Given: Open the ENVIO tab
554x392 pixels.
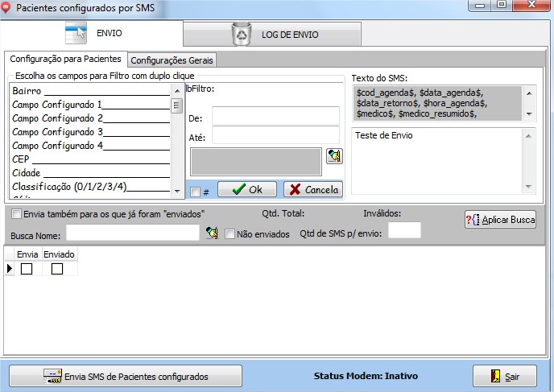Looking at the screenshot, I should pos(93,35).
